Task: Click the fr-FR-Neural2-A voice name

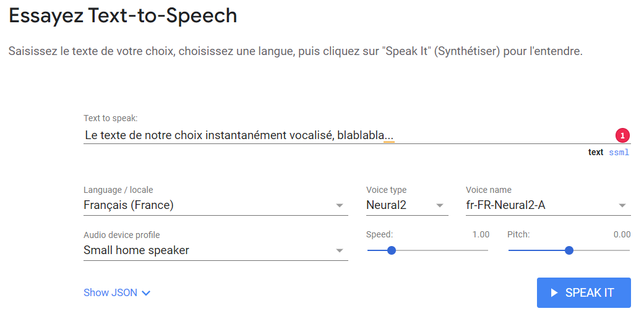Action: click(505, 205)
